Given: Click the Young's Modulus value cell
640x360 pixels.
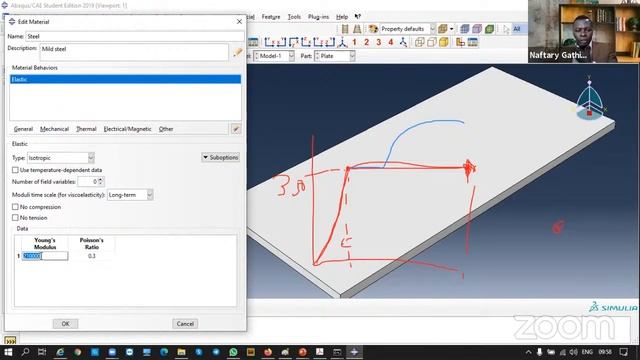Looking at the screenshot, I should pyautogui.click(x=45, y=256).
